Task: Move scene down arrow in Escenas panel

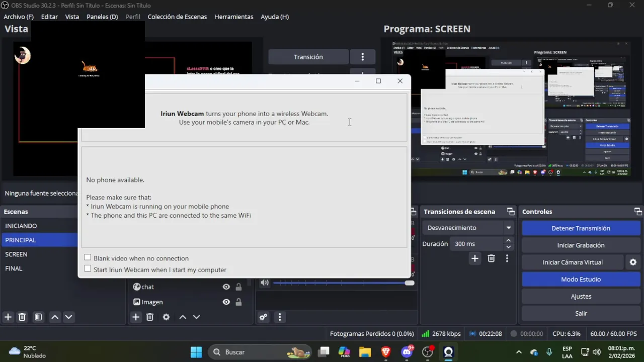Action: pos(69,317)
